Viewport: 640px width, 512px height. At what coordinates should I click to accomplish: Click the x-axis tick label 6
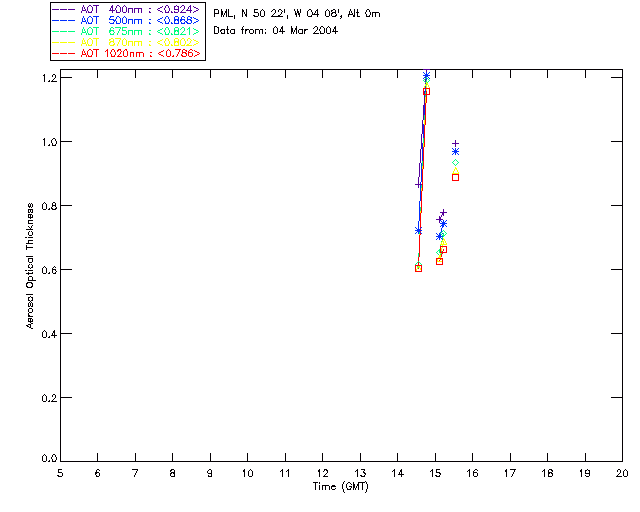[98, 473]
